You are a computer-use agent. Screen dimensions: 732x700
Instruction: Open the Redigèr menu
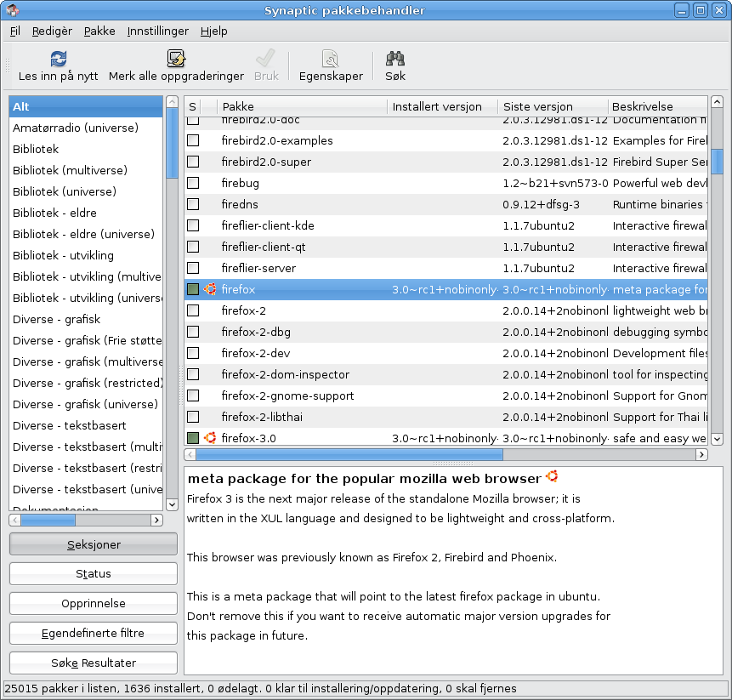pyautogui.click(x=52, y=31)
